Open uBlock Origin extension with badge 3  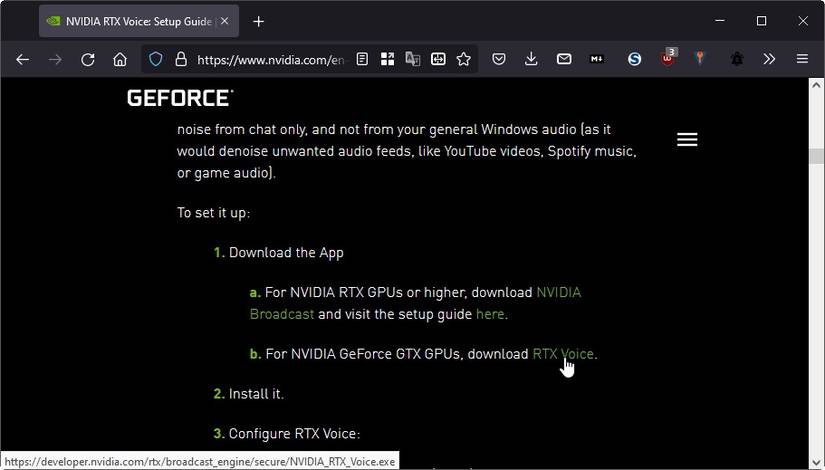[x=668, y=58]
